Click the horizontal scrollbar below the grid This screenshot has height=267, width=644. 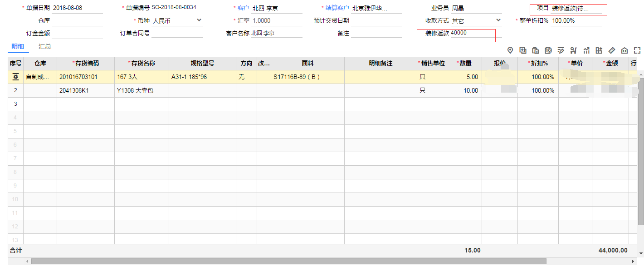click(288, 262)
